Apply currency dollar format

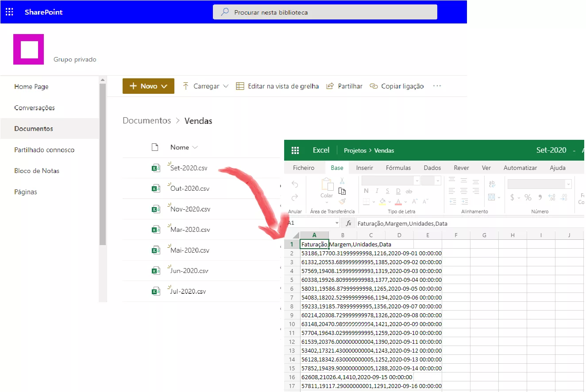pyautogui.click(x=512, y=197)
